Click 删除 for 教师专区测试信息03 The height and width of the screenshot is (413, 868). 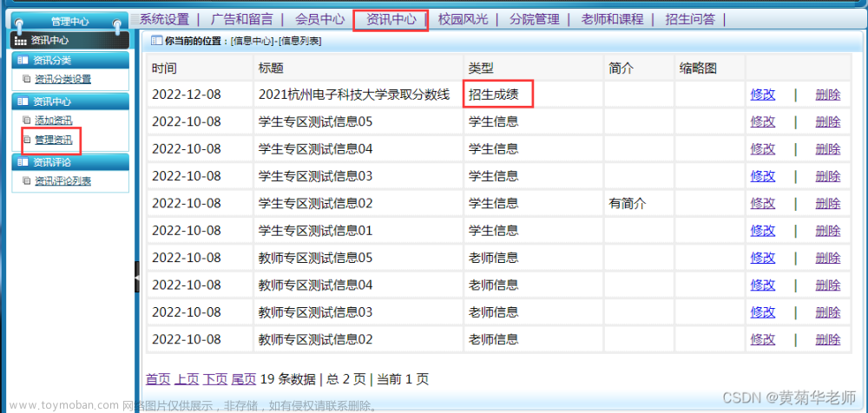coord(828,312)
